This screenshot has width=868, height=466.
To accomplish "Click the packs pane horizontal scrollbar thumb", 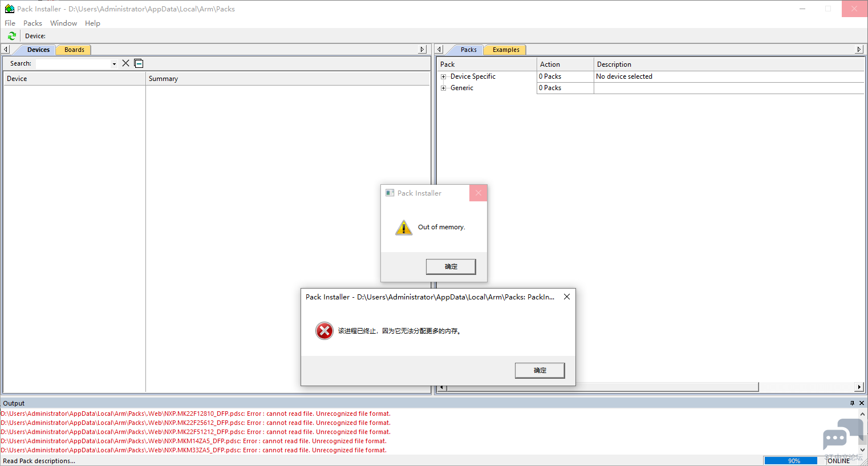I will [x=602, y=387].
